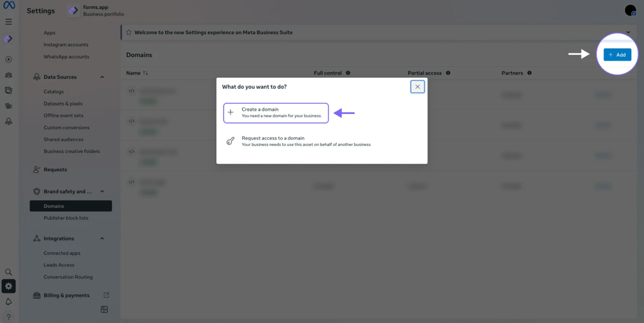
Task: Select the forms.app portfolio icon in left rail
Action: (x=8, y=39)
